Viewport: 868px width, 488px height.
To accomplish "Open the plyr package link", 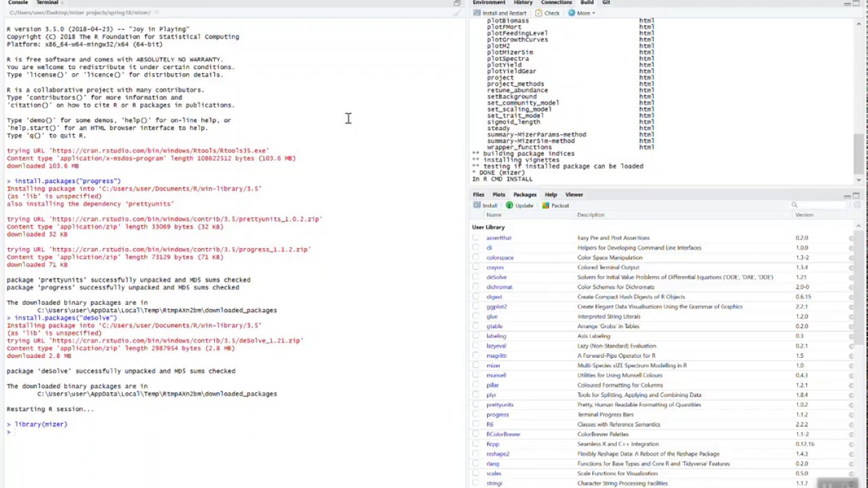I will tap(491, 395).
